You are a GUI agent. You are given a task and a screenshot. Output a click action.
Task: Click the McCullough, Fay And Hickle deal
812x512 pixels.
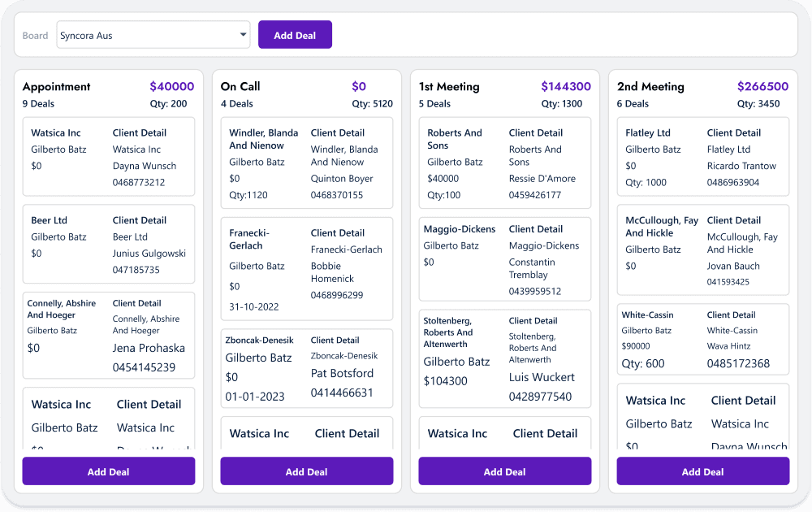point(702,249)
